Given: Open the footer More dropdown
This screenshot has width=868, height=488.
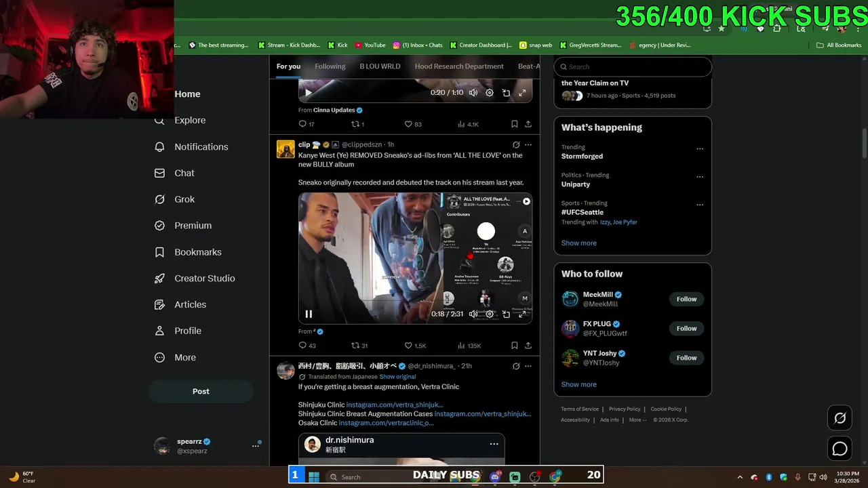Looking at the screenshot, I should point(637,420).
